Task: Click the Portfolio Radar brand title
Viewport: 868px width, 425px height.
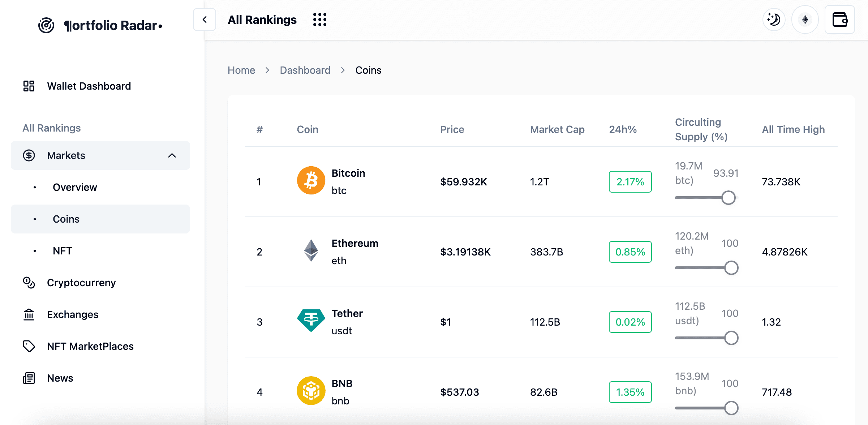Action: (113, 25)
